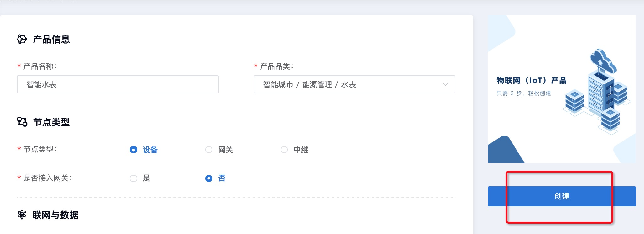Click the 节点类型 section heading text
Viewport: 644px width, 234px height.
click(51, 122)
